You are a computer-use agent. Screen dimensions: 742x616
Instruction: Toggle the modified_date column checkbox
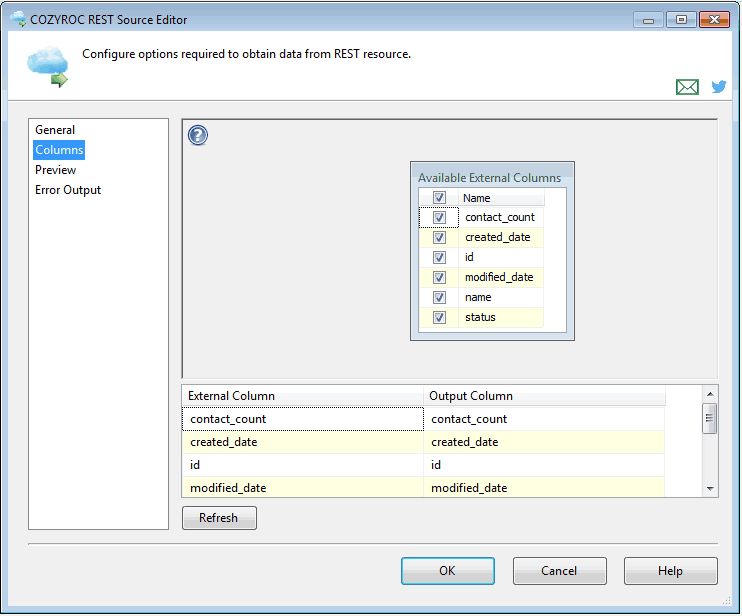439,277
